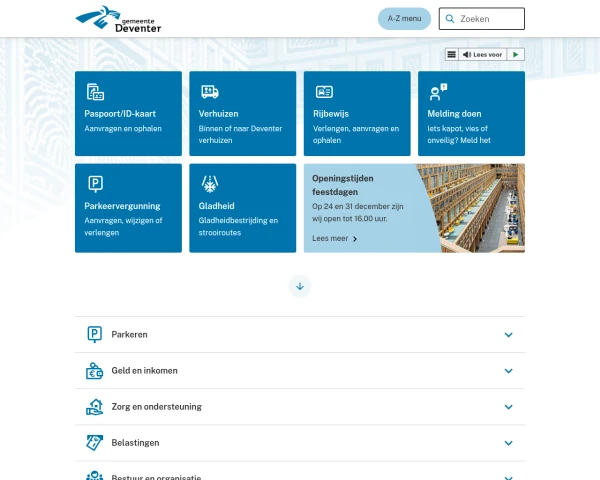This screenshot has height=480, width=600.
Task: Expand the Belastingen section
Action: coord(300,442)
